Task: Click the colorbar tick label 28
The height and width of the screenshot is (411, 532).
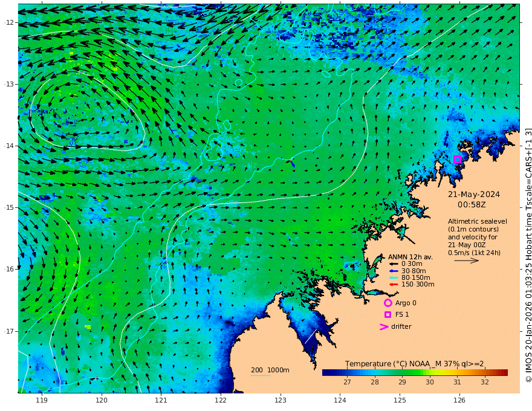Action: [x=375, y=382]
